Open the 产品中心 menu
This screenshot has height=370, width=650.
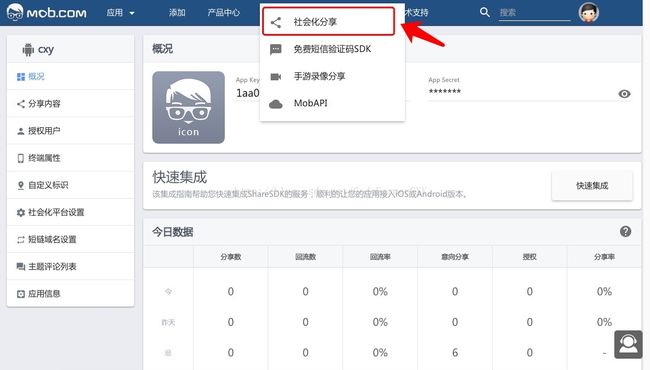tap(223, 13)
